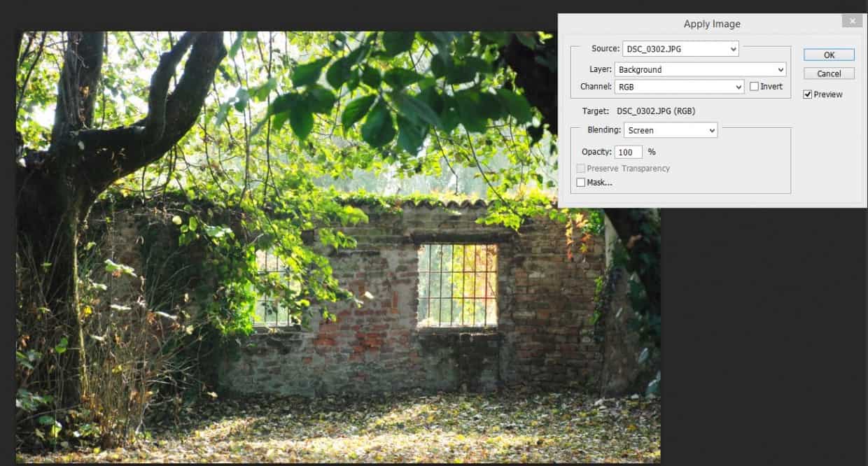The image size is (868, 466).
Task: Click the barred window in the photo
Action: [x=457, y=285]
